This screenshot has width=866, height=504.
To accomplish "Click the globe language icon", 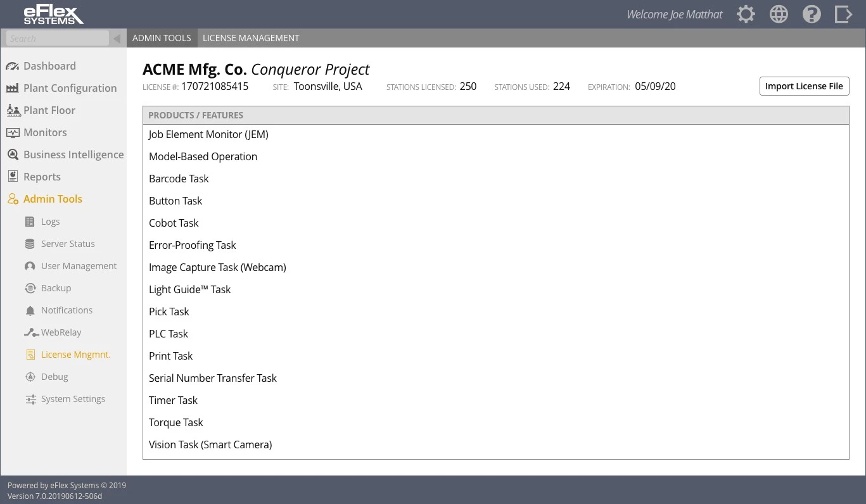I will (779, 14).
